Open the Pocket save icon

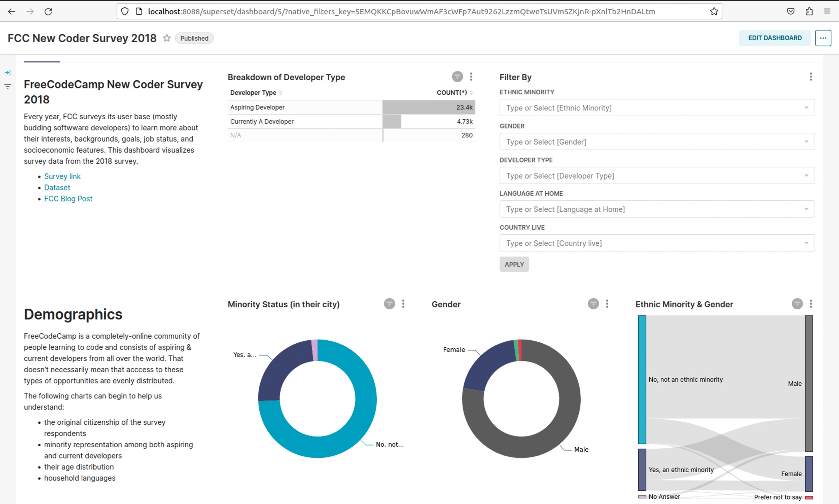791,11
